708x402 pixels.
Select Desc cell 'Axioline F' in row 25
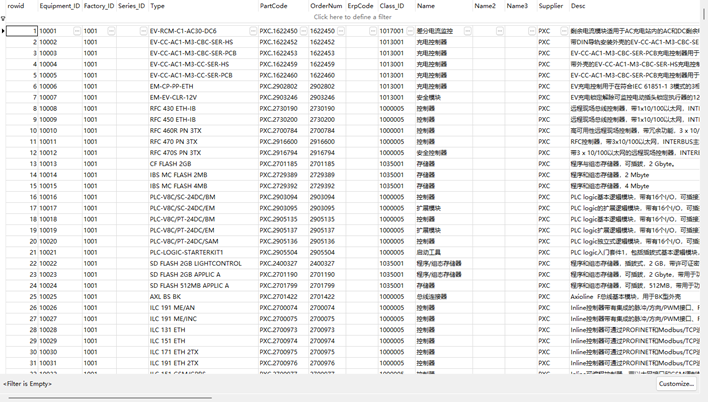pyautogui.click(x=635, y=297)
